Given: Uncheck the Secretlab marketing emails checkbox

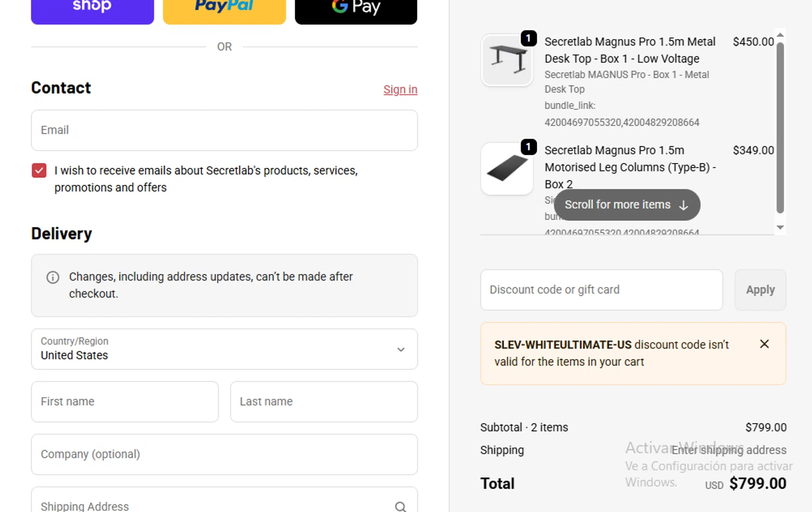Looking at the screenshot, I should [39, 171].
